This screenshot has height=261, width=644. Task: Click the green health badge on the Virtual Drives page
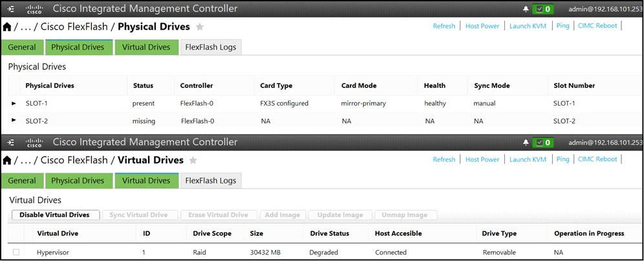pyautogui.click(x=542, y=142)
